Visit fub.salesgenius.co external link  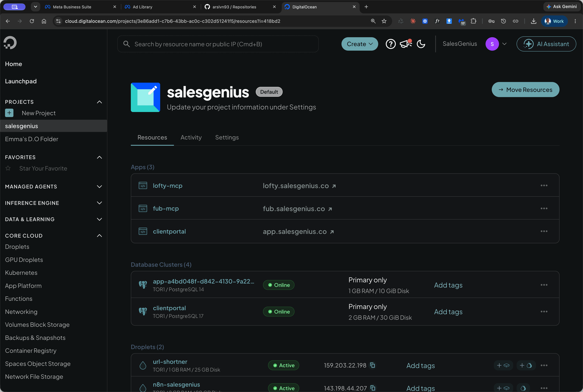(297, 209)
